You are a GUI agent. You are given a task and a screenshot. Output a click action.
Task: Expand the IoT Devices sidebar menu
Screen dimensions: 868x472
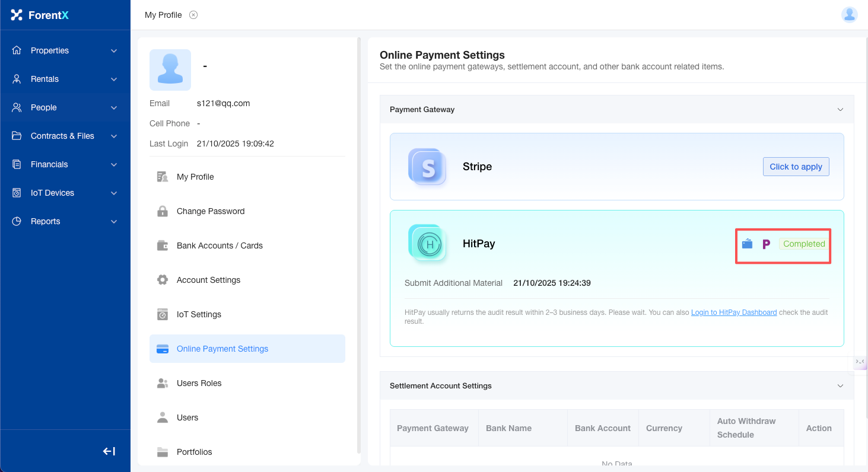click(x=65, y=193)
